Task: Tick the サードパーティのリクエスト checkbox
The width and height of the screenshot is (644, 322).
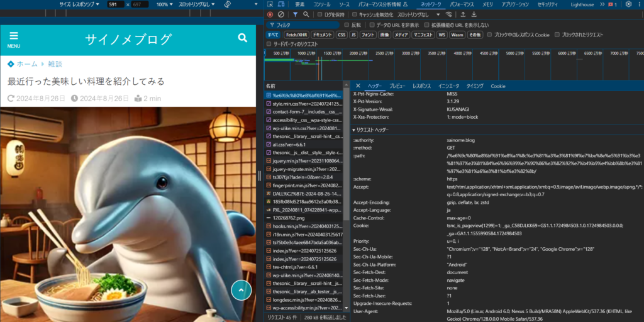Action: (x=269, y=44)
